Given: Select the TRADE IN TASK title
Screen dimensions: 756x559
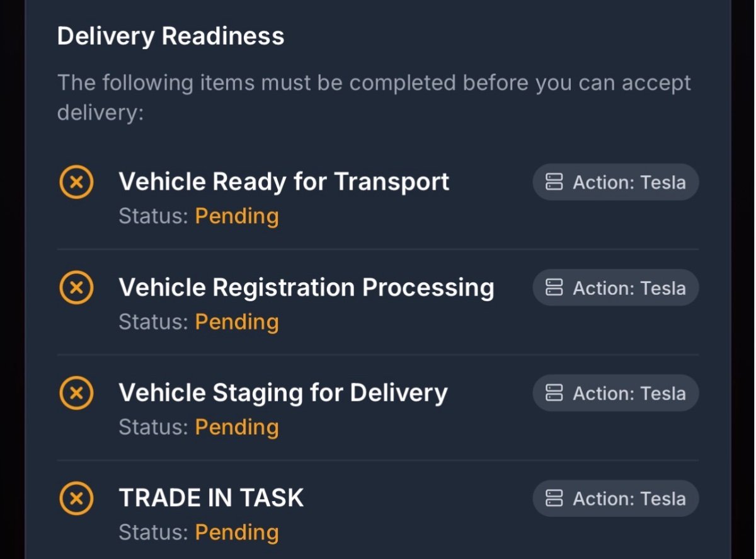Looking at the screenshot, I should pyautogui.click(x=211, y=498).
